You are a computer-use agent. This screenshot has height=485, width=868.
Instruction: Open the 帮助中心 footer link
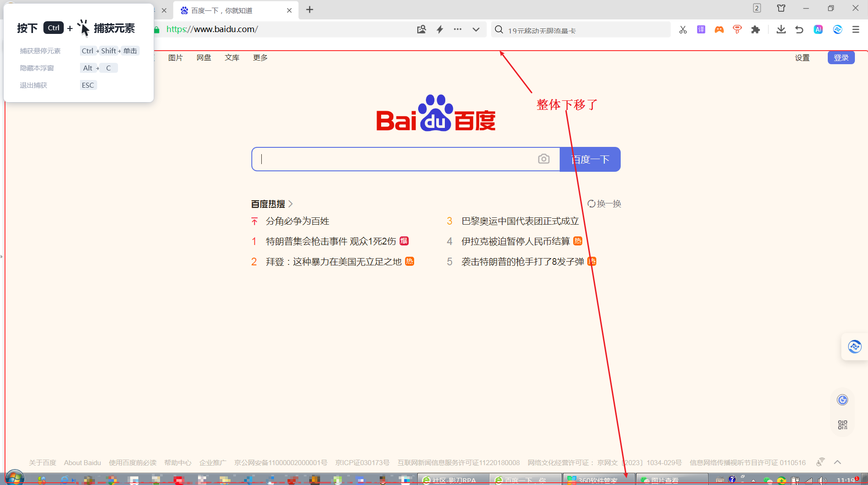point(178,463)
